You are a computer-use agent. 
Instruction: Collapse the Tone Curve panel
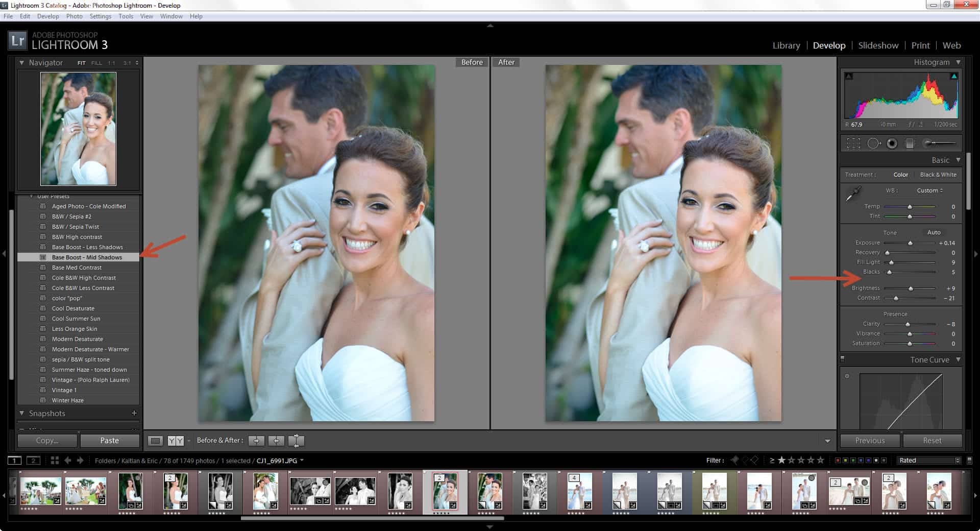[x=958, y=359]
